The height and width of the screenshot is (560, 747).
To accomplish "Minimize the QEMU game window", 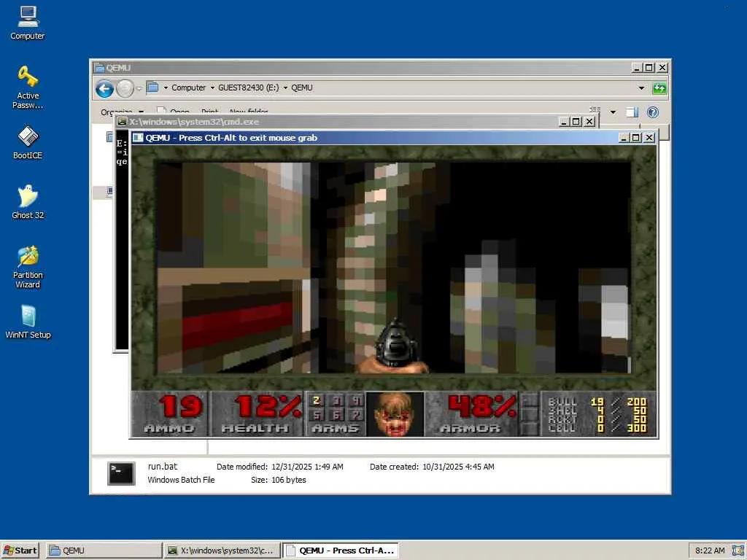I will pyautogui.click(x=624, y=138).
